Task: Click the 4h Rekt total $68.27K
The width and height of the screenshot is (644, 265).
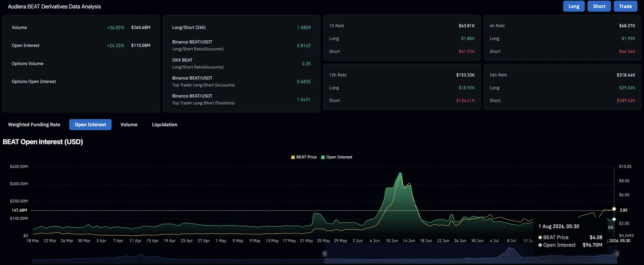Action: coord(627,25)
